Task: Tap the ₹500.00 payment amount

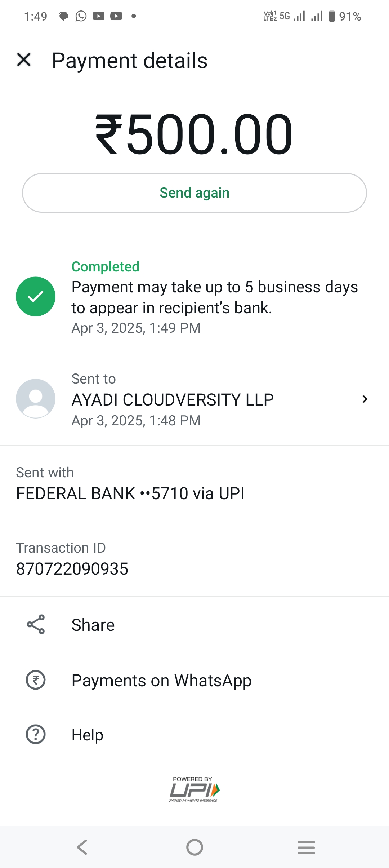Action: pyautogui.click(x=194, y=134)
